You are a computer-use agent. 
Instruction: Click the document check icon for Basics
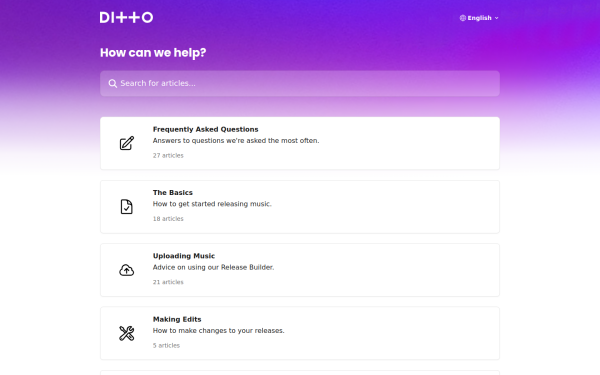point(127,207)
